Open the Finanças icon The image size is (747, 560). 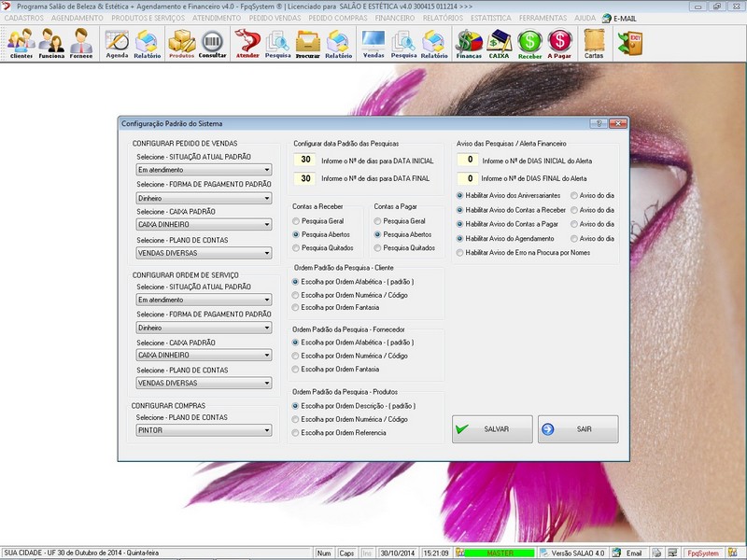469,43
